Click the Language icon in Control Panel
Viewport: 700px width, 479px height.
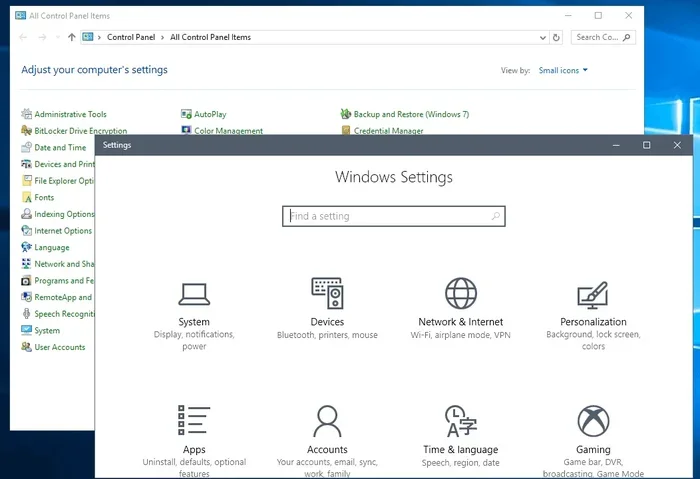pos(26,247)
